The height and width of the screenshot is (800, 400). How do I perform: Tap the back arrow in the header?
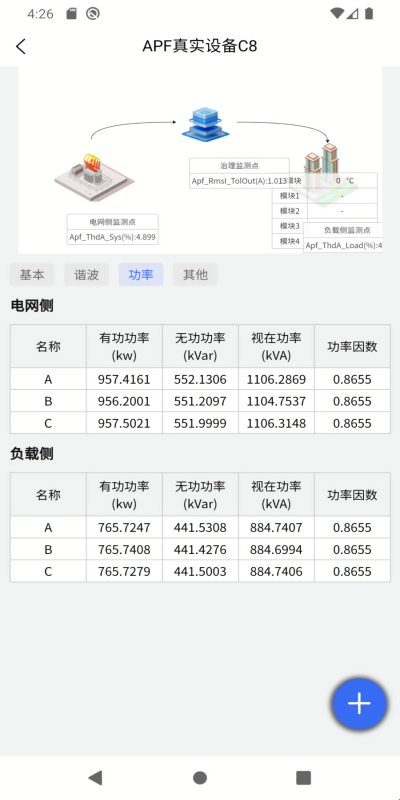pos(20,46)
